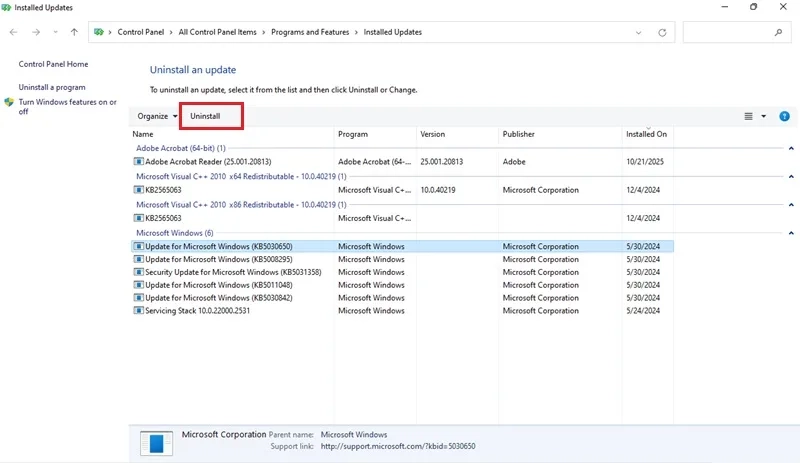Image resolution: width=800 pixels, height=463 pixels.
Task: Select the Adobe Acrobat Reader update icon
Action: click(138, 161)
